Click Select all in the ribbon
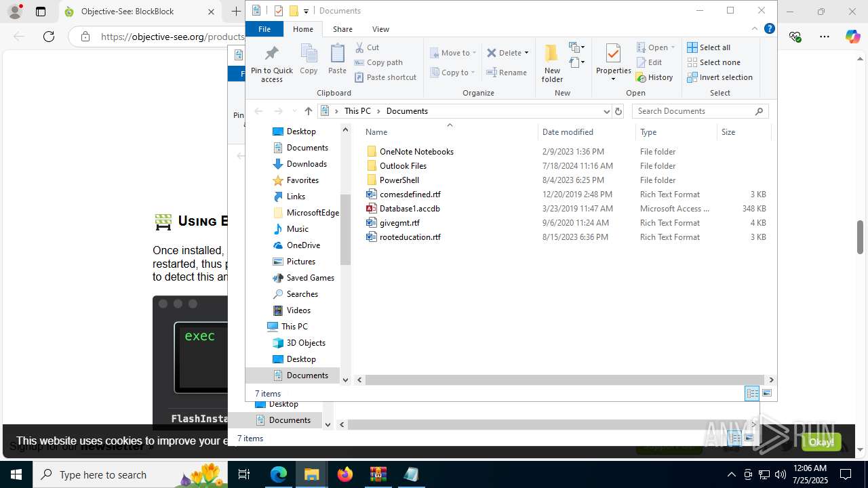The width and height of the screenshot is (868, 488). pyautogui.click(x=709, y=47)
